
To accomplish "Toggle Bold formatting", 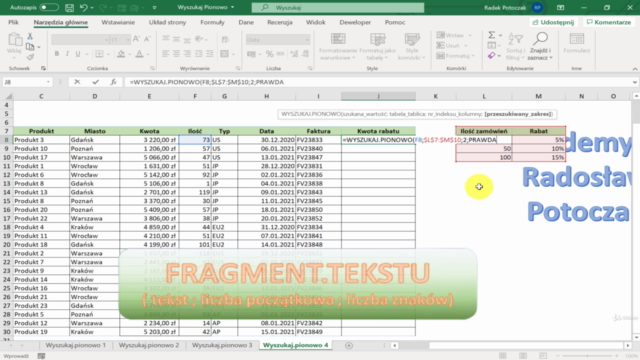I will [57, 54].
